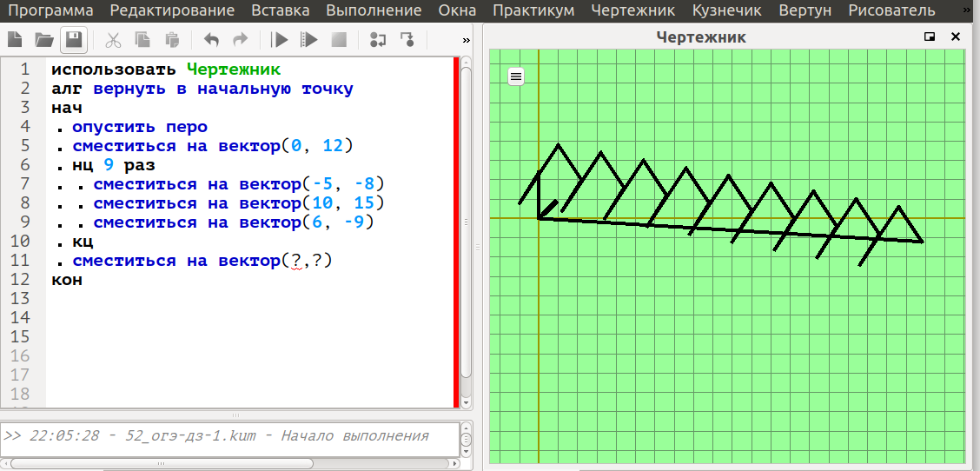Click the 'опустить перо' command
Screen dimensions: 980x471
[x=140, y=128]
